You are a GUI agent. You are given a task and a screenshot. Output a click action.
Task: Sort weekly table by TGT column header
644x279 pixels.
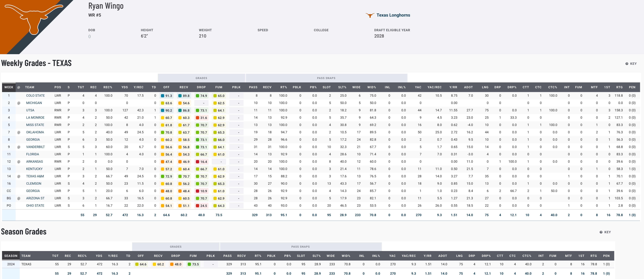tap(81, 87)
